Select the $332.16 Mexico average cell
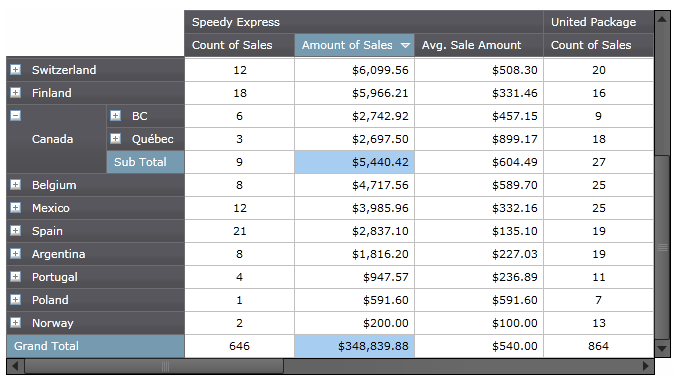This screenshot has height=380, width=675. coord(479,208)
